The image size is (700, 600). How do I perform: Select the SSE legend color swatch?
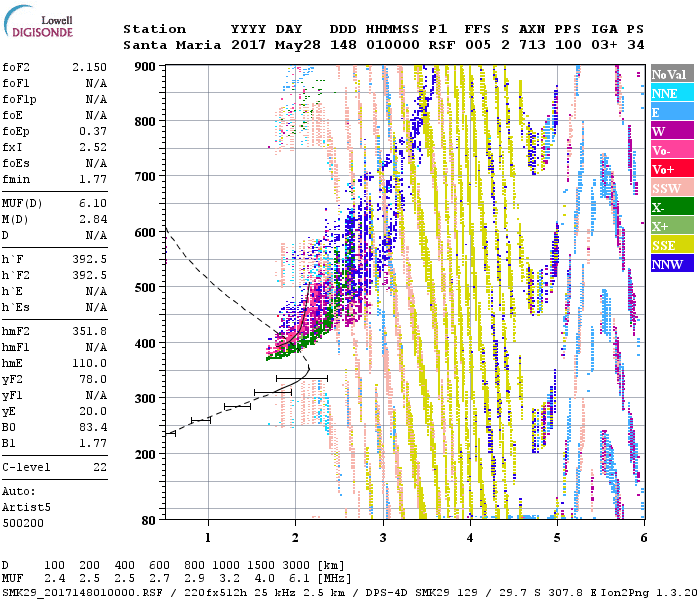tap(672, 244)
